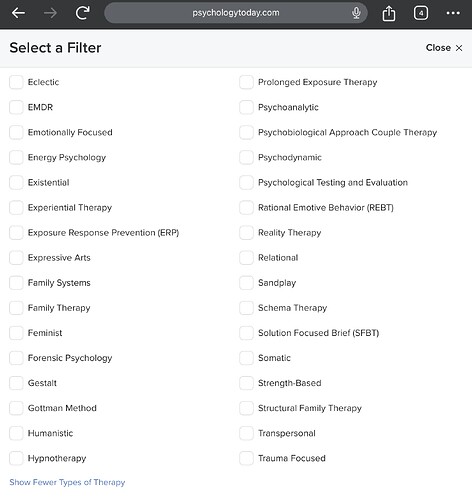The image size is (472, 500).
Task: Click the psychologytoday.com address bar
Action: click(x=236, y=13)
